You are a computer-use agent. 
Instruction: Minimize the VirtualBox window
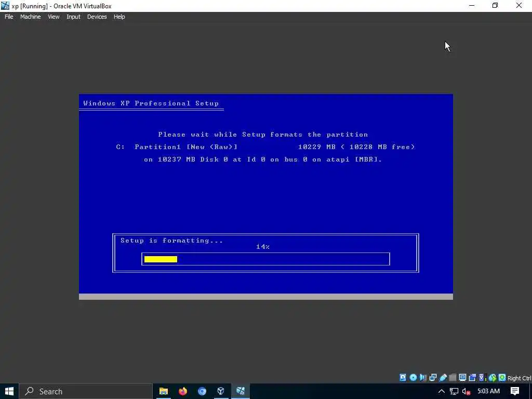[472, 6]
